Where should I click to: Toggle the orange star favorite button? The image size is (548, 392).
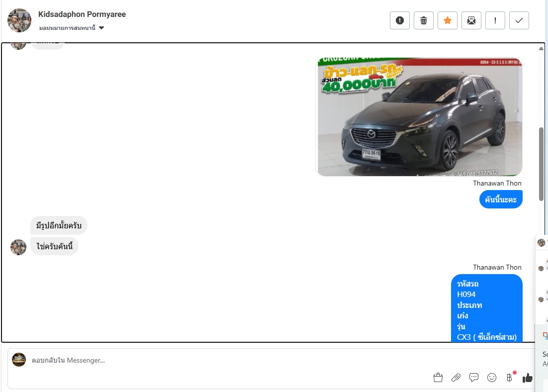point(448,20)
